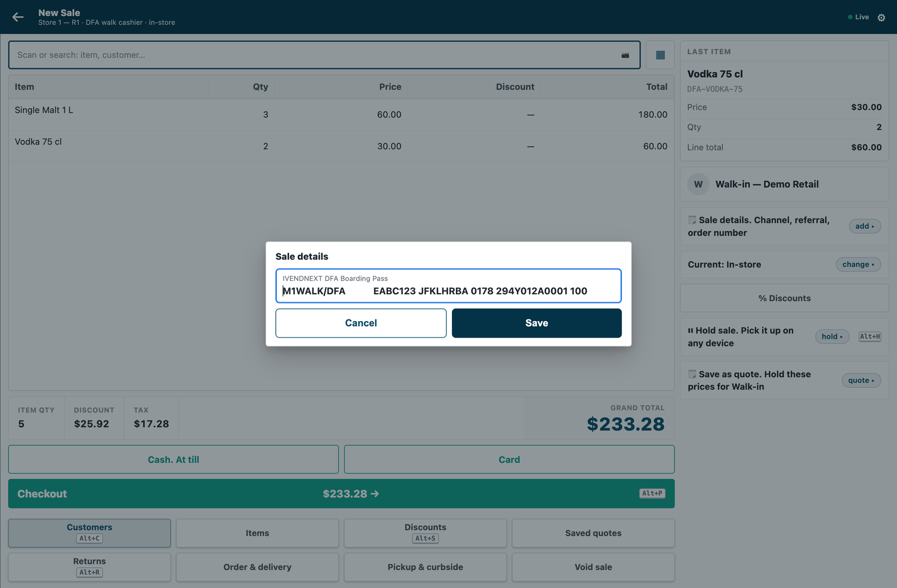Open the Discounts tab
The width and height of the screenshot is (897, 588).
[426, 533]
